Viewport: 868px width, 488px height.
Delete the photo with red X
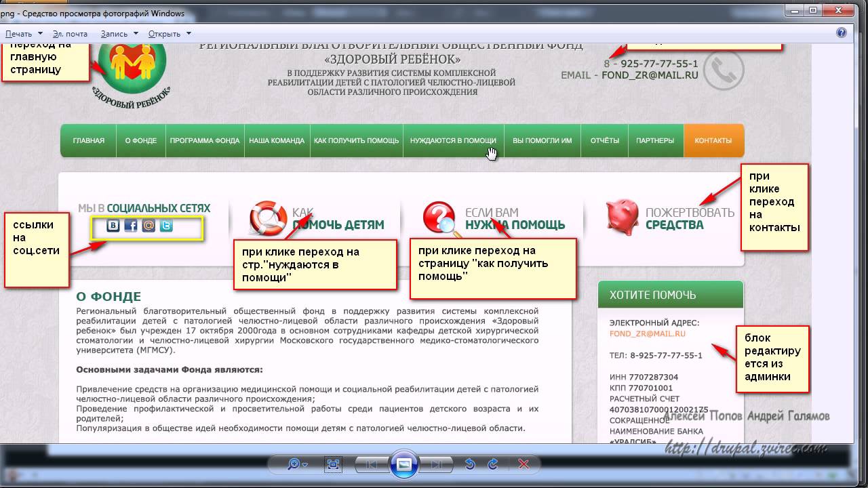point(524,464)
